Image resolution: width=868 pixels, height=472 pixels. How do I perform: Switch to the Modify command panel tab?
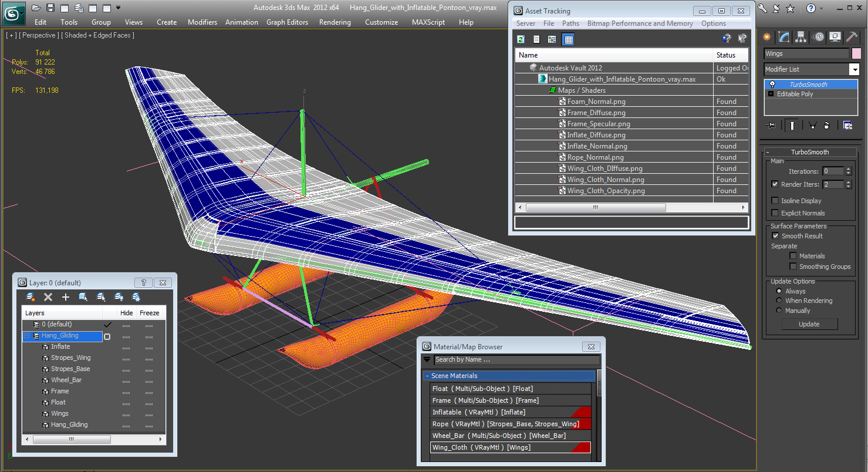click(x=784, y=37)
